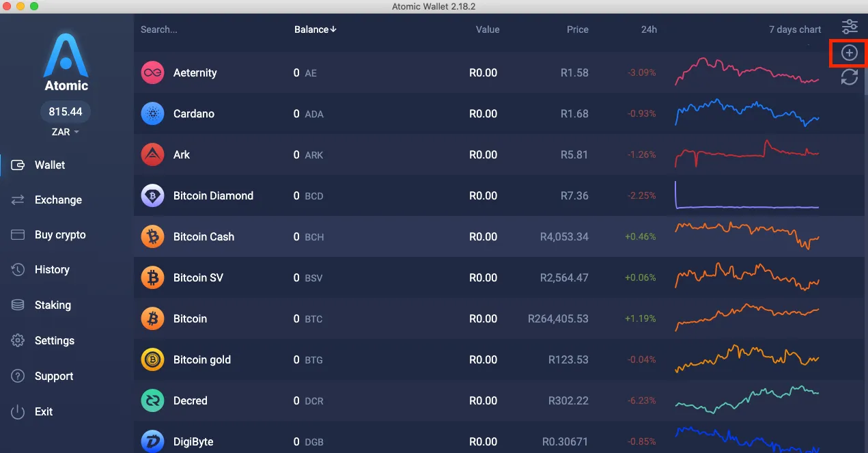Image resolution: width=868 pixels, height=453 pixels.
Task: Select the Bitcoin gold name
Action: [x=201, y=359]
